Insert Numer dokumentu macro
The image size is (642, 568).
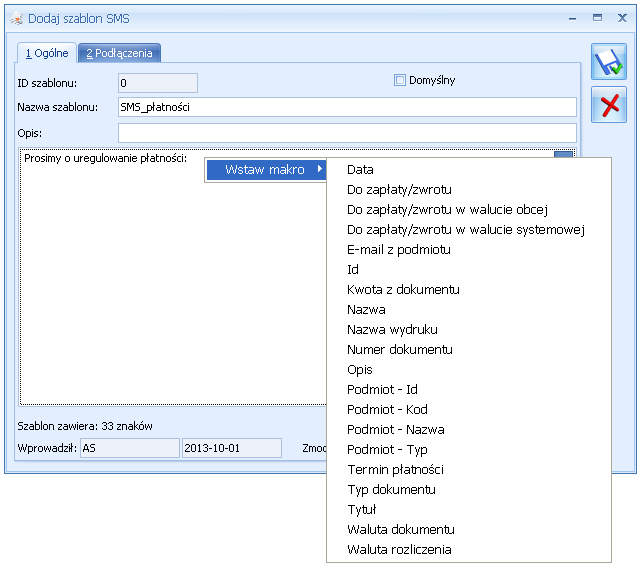[x=469, y=350]
